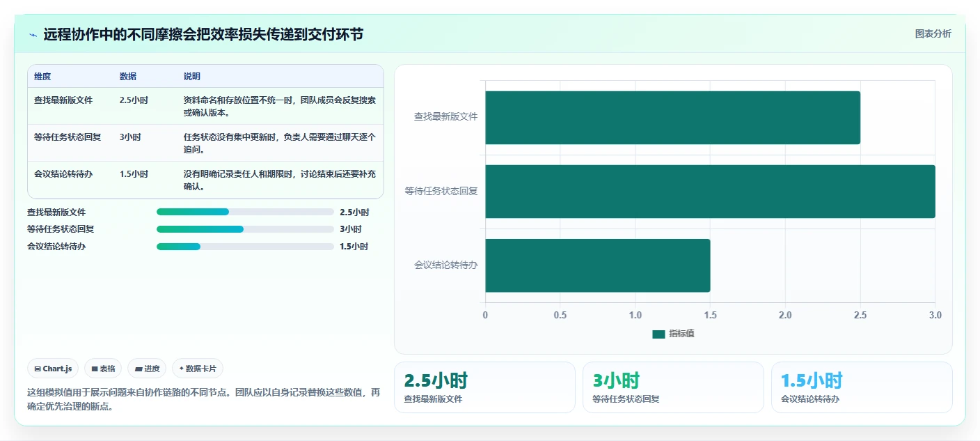Click the 会议结论转待办 progress bar
The width and height of the screenshot is (980, 441).
click(245, 247)
